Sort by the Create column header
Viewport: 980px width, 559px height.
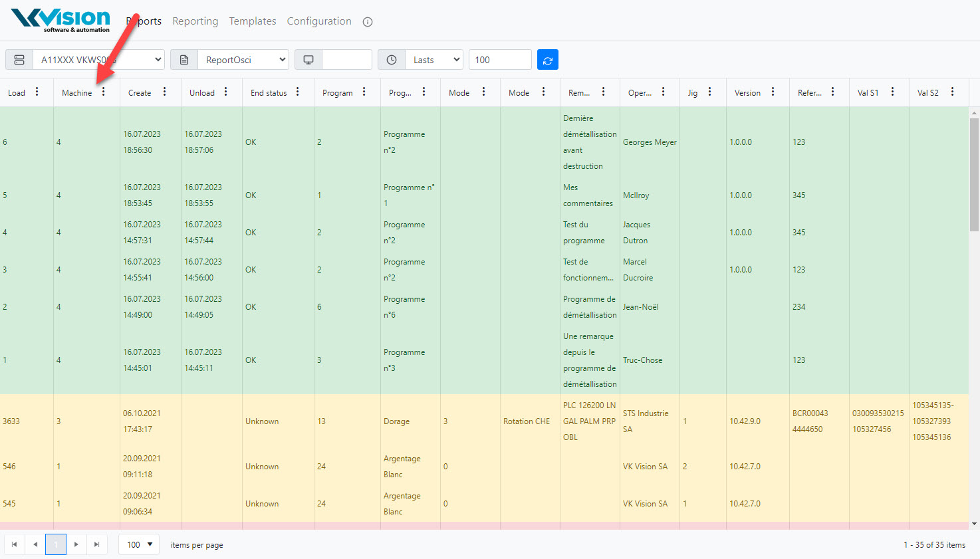(140, 93)
